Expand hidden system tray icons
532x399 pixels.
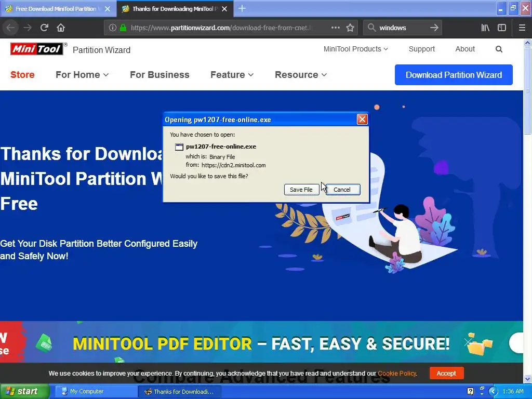[494, 391]
